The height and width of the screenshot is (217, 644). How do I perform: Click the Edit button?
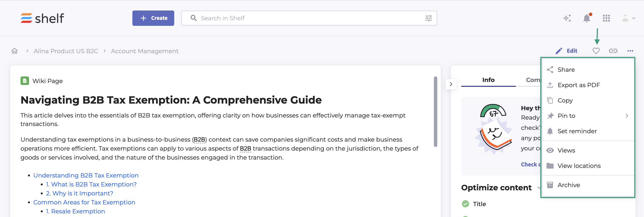[566, 51]
